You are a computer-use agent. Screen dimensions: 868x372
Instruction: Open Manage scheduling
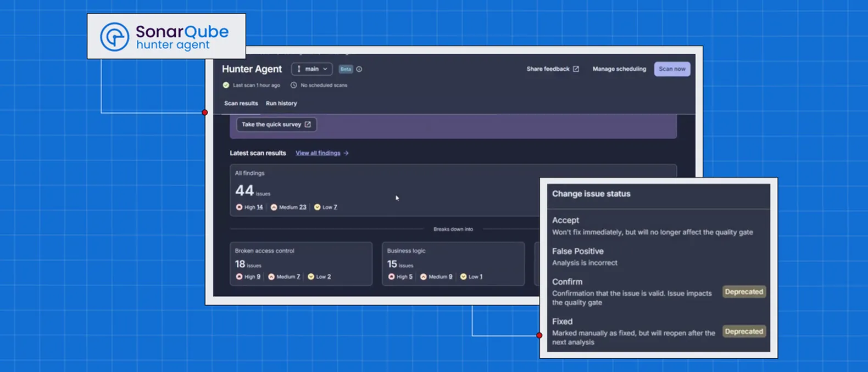[619, 69]
